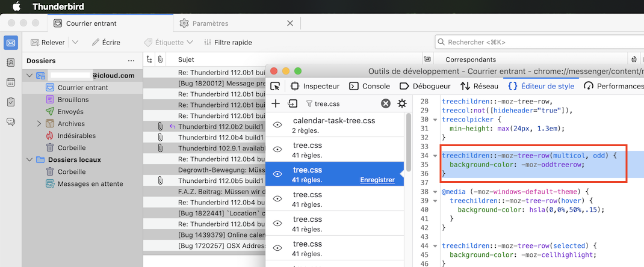The height and width of the screenshot is (267, 644).
Task: Open the Bug 1439379 Online calendar message
Action: tap(205, 235)
